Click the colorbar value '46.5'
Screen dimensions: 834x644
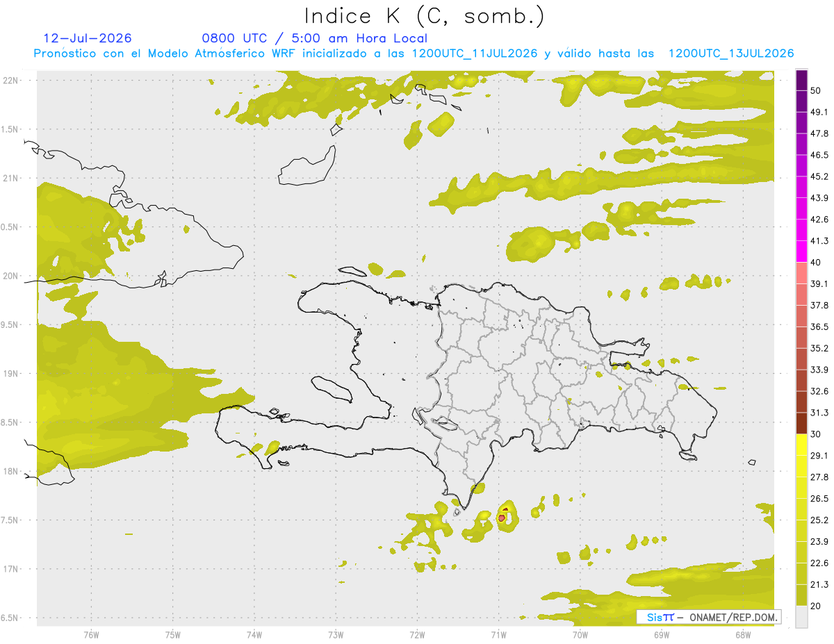[819, 155]
